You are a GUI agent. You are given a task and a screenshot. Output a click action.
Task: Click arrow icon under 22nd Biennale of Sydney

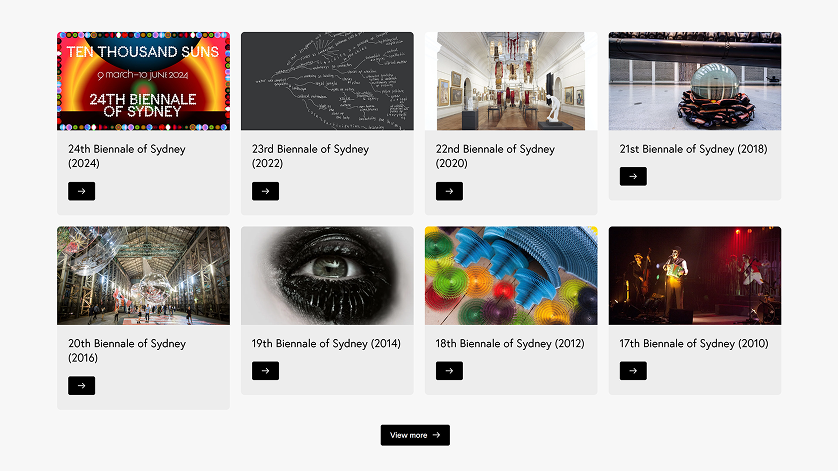[x=449, y=191]
